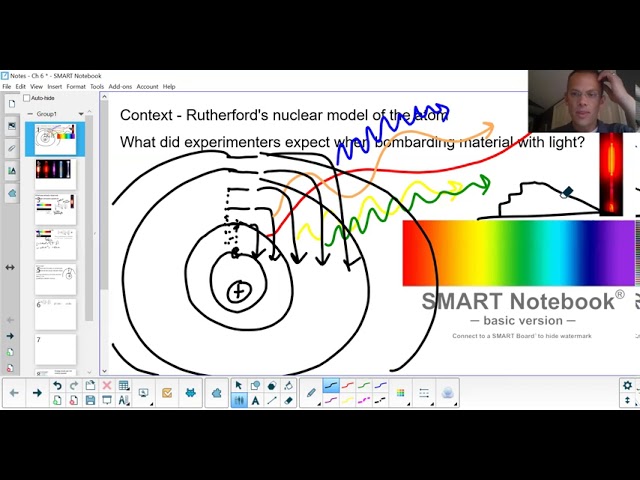Open toolbar customization gear
The width and height of the screenshot is (640, 480).
coord(627,385)
